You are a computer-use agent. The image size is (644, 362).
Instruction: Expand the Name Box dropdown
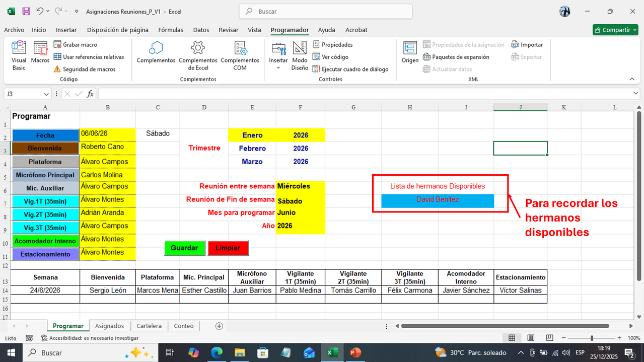46,94
